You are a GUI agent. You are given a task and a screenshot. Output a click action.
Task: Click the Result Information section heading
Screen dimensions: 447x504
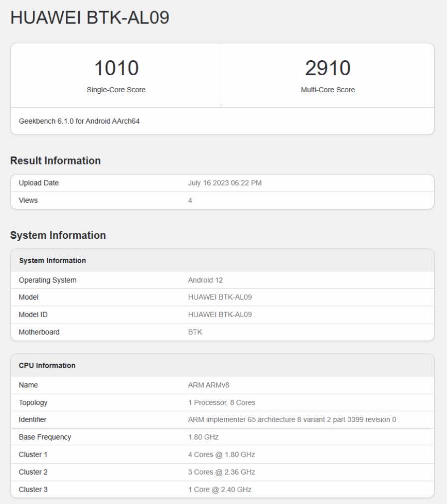[x=55, y=161]
